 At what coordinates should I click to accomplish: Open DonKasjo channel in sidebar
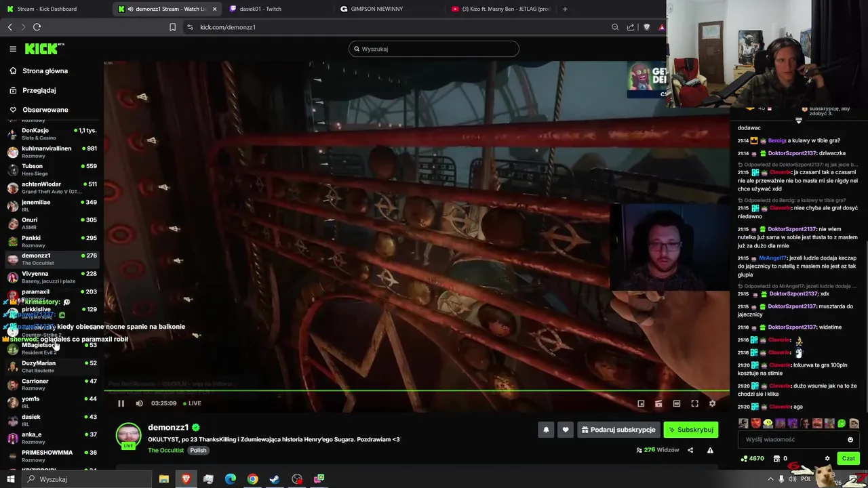click(x=52, y=134)
